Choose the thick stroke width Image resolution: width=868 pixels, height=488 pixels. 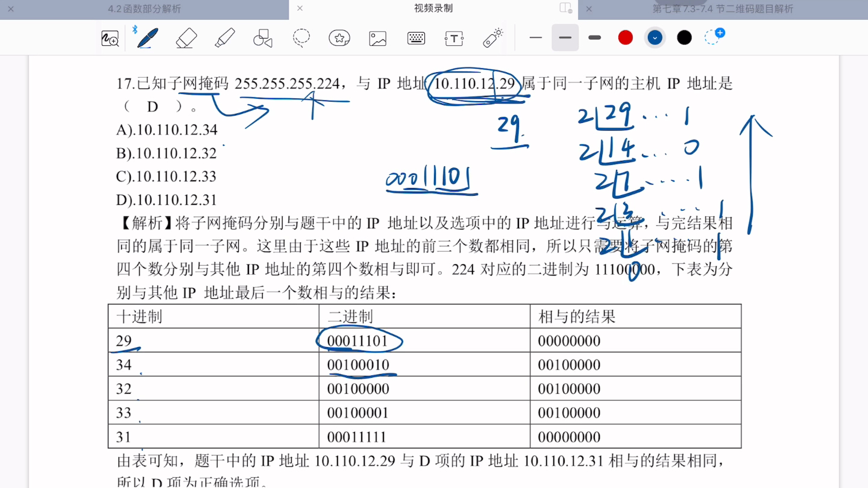tap(594, 37)
